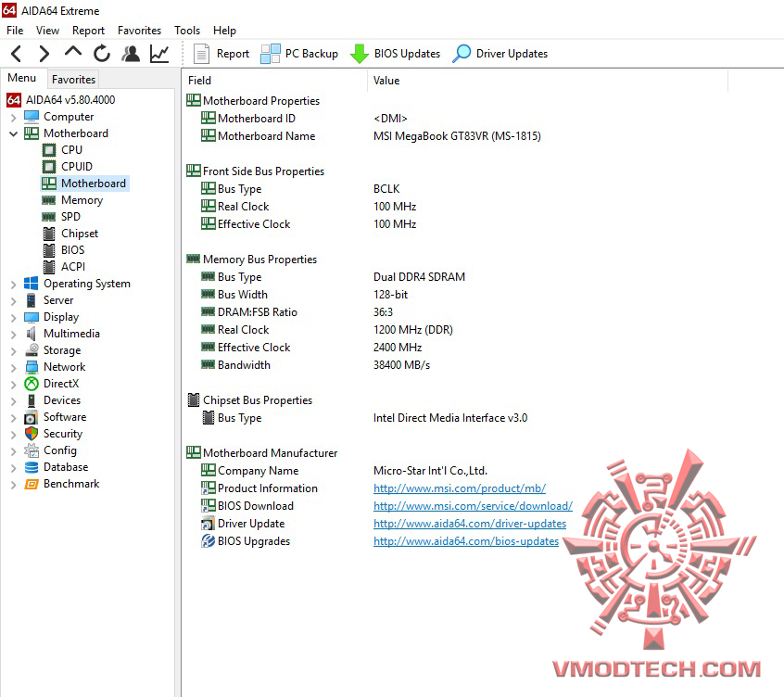Viewport: 784px width, 697px height.
Task: Select the ACPI icon in tree
Action: pos(49,267)
